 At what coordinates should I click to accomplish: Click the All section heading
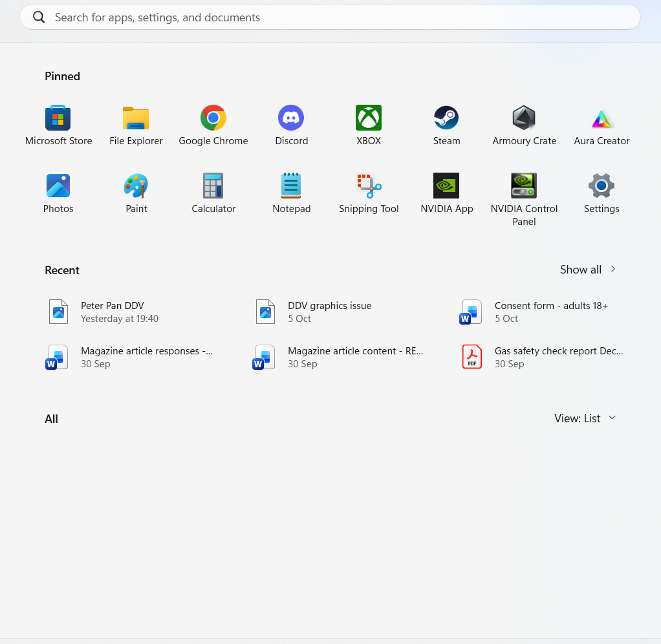pyautogui.click(x=52, y=419)
